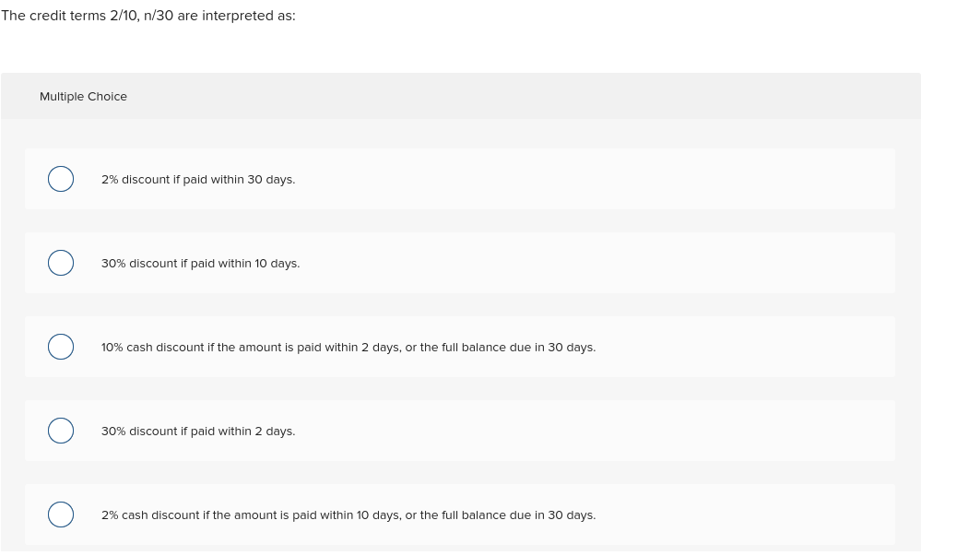Click the third answer option row
Image resolution: width=980 pixels, height=556 pixels.
(459, 347)
